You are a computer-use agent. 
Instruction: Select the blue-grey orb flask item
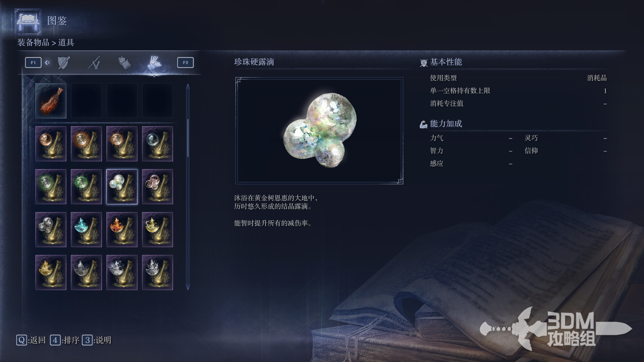tap(157, 144)
